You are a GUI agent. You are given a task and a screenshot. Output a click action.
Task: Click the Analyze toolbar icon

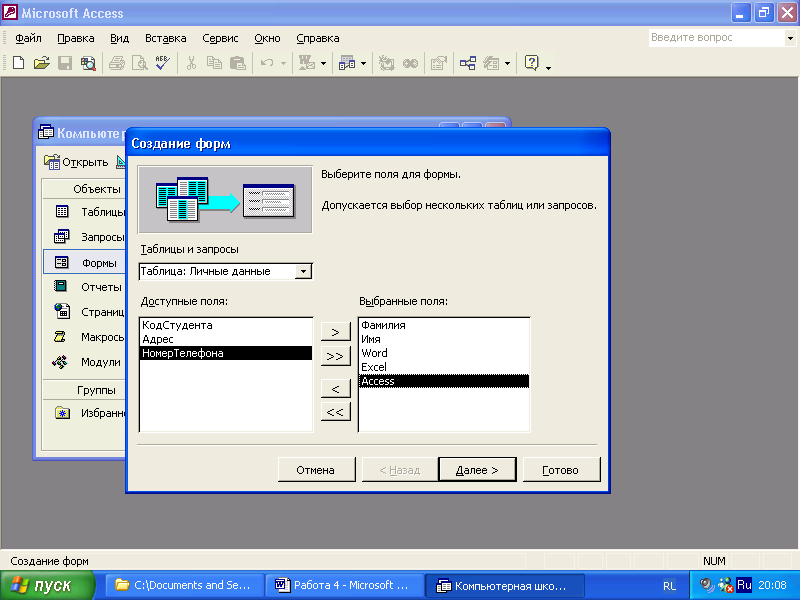[x=347, y=63]
